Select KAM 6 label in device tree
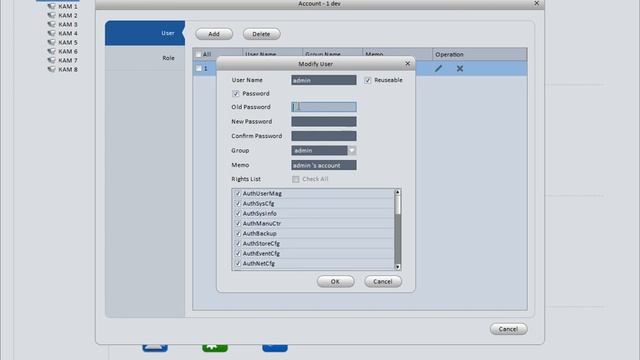This screenshot has width=640, height=360. (x=68, y=51)
